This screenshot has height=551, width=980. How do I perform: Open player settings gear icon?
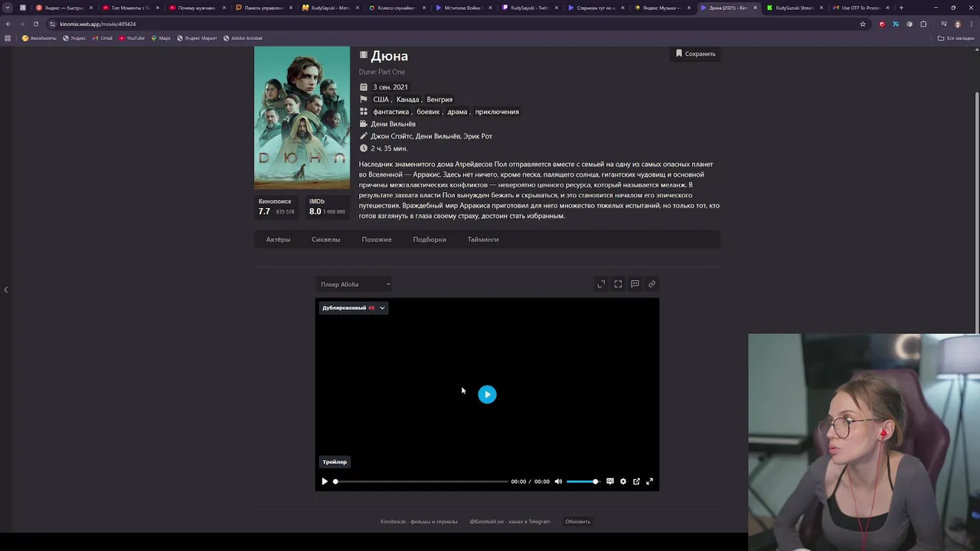[623, 481]
